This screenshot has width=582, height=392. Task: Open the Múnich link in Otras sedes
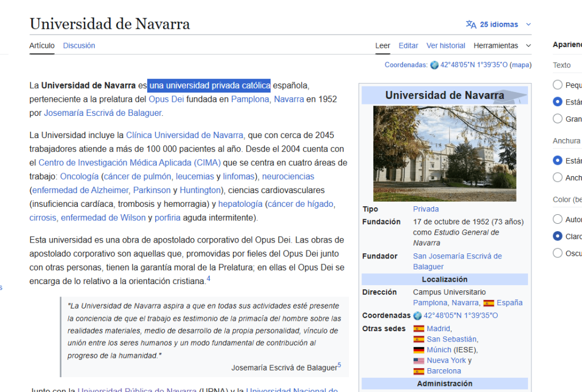439,350
